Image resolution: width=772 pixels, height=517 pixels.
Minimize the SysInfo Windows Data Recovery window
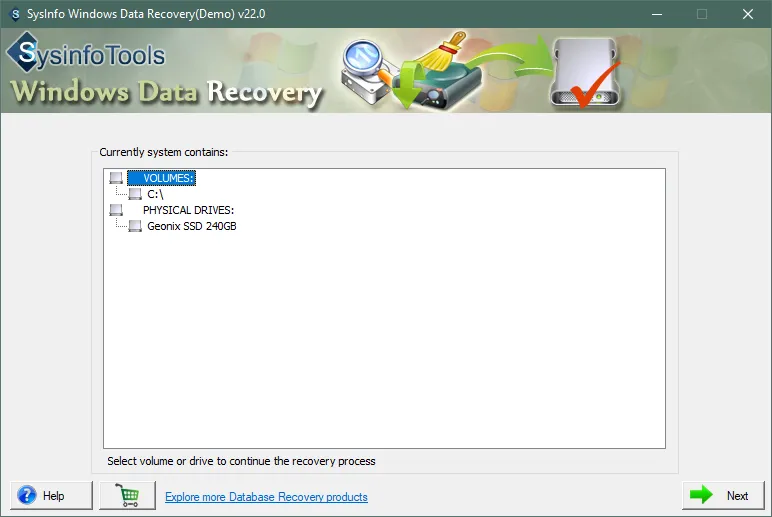657,14
